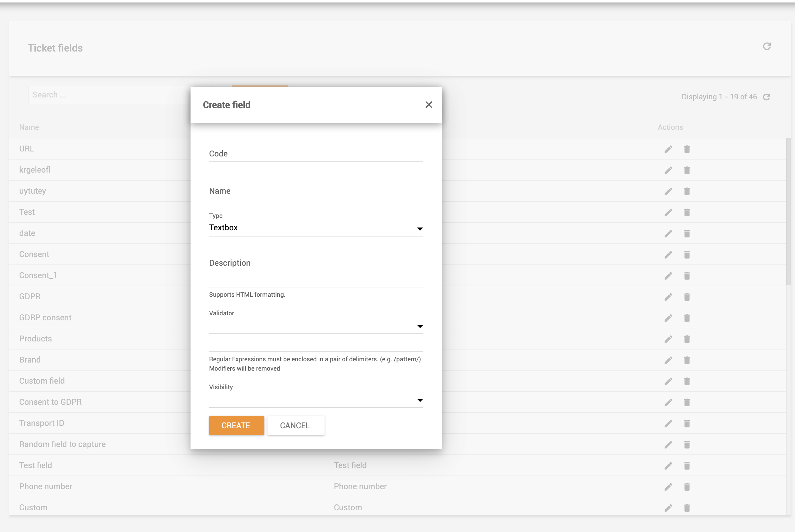795x532 pixels.
Task: Edit the Random field to capture row
Action: [668, 444]
